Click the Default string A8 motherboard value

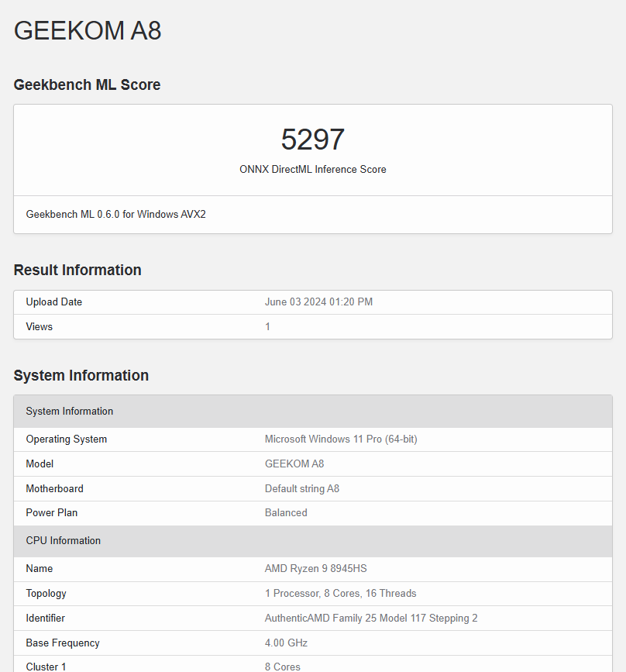coord(302,488)
